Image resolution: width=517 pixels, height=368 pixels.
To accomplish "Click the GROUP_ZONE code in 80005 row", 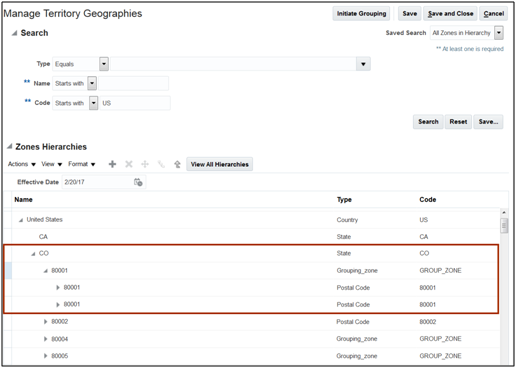I will pyautogui.click(x=440, y=356).
